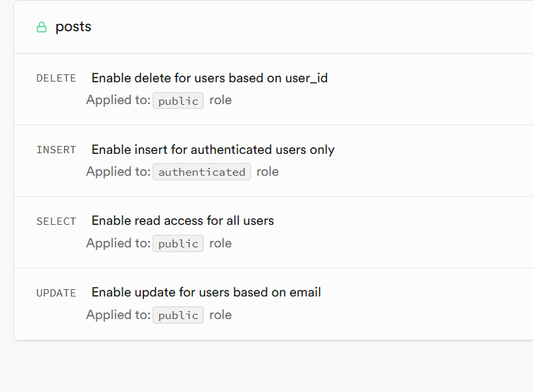Click the INSERT command label
The image size is (533, 392).
tap(56, 150)
